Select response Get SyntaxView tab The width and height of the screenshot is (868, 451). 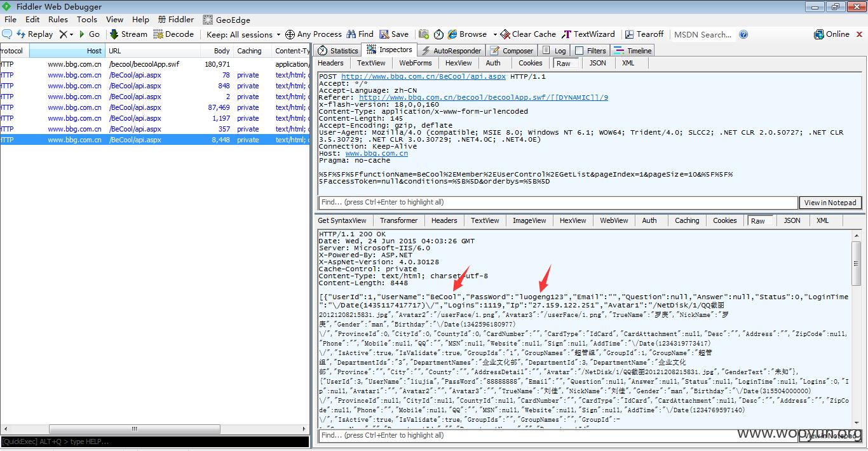coord(342,220)
